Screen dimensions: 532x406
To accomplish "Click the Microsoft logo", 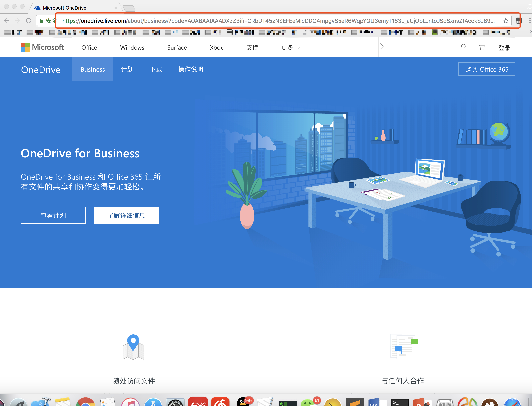I will tap(42, 47).
